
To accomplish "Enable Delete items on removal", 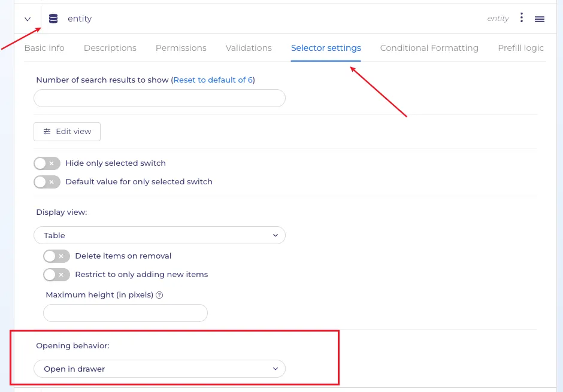I will (x=56, y=256).
